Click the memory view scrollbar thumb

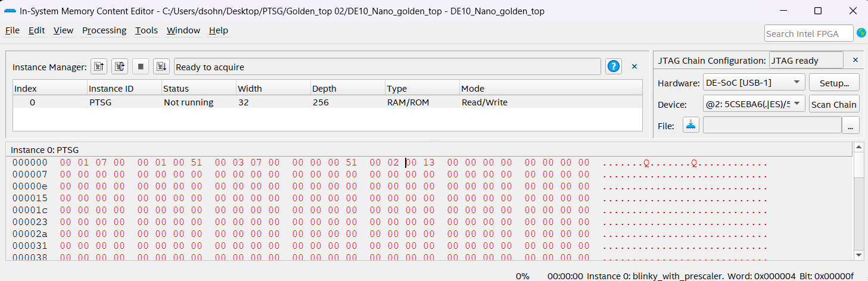[858, 164]
